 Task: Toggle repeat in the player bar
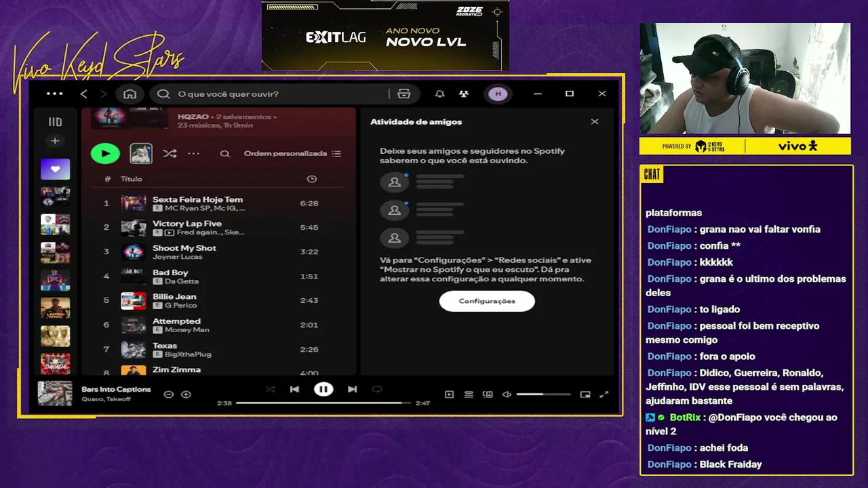(x=377, y=389)
